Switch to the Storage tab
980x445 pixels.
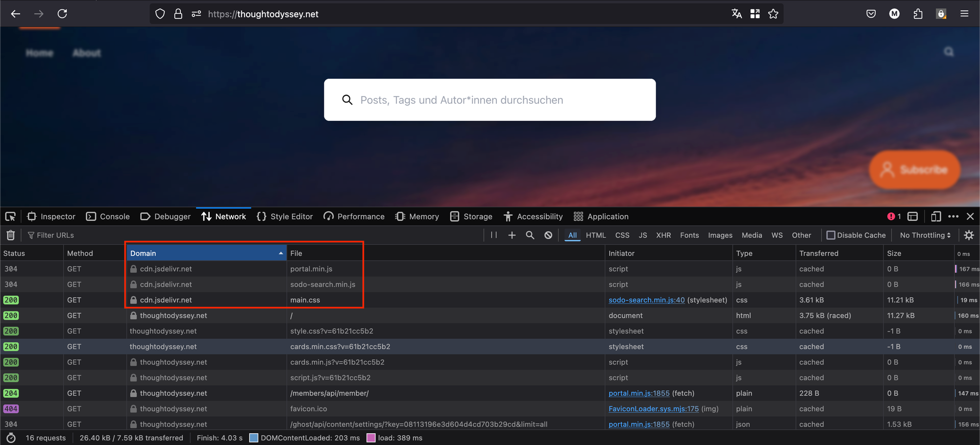[x=471, y=216]
